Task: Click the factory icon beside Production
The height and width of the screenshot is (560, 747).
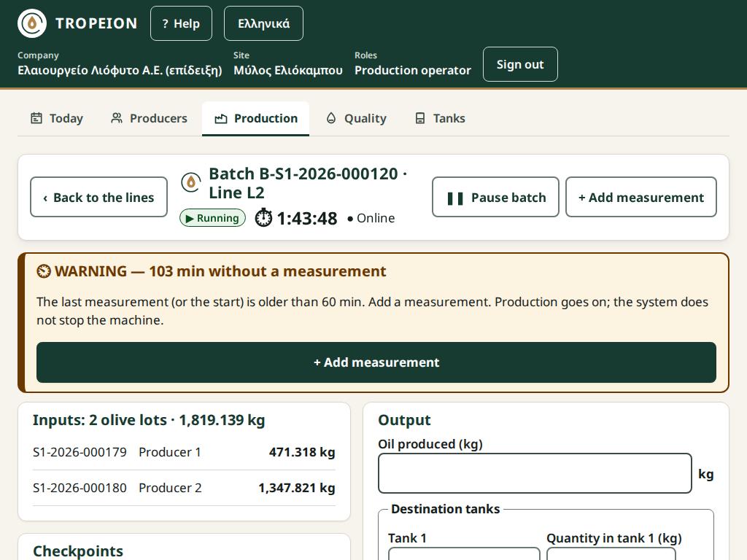Action: click(220, 119)
